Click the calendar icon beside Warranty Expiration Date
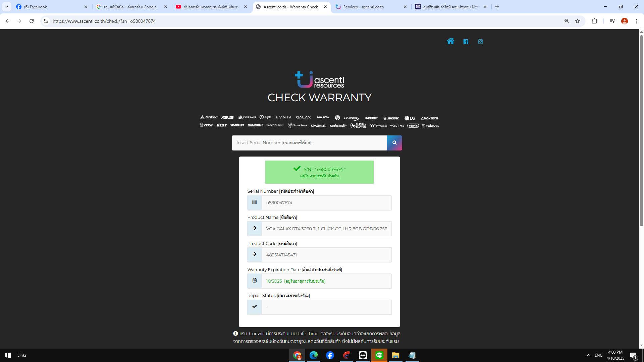The height and width of the screenshot is (362, 644). [x=255, y=281]
